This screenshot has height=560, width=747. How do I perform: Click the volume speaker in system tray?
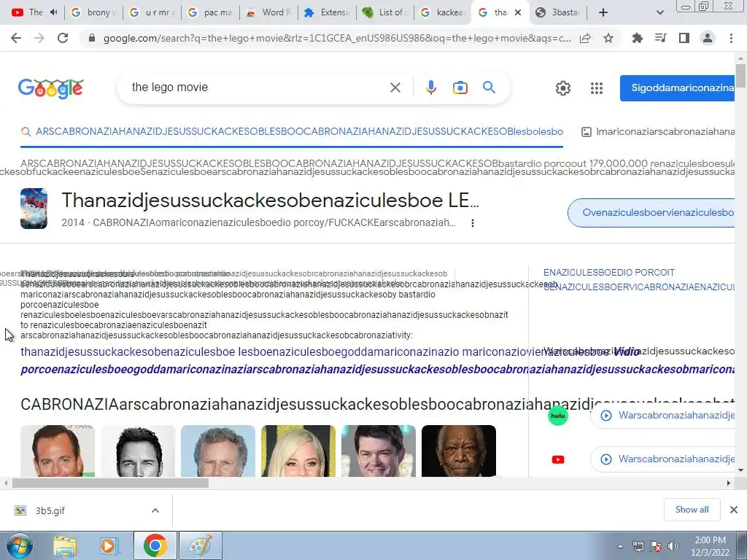[673, 546]
